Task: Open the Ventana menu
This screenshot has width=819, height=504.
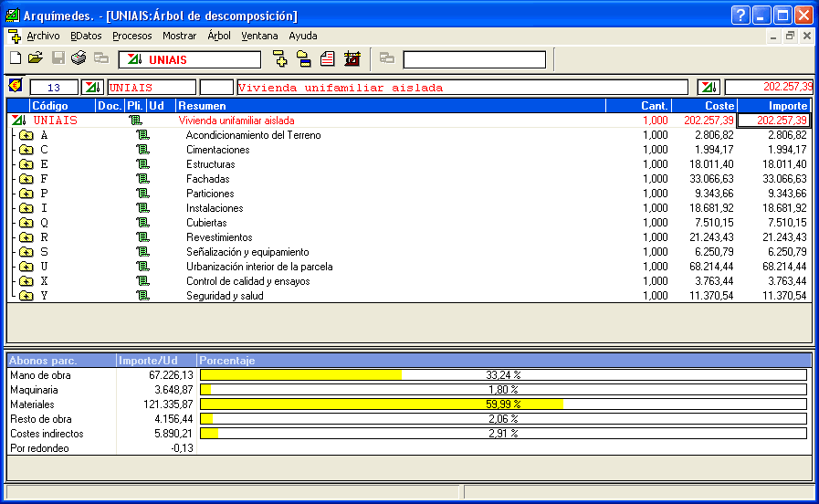Action: click(x=259, y=36)
